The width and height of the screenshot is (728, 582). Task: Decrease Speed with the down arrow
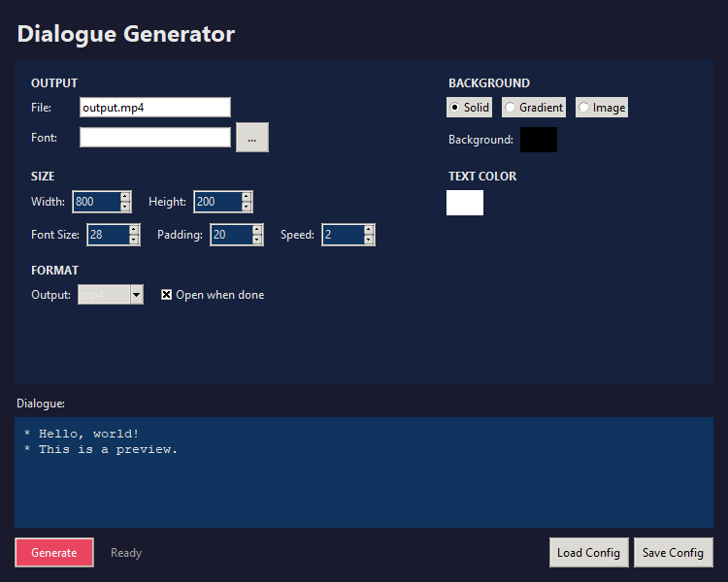[369, 240]
